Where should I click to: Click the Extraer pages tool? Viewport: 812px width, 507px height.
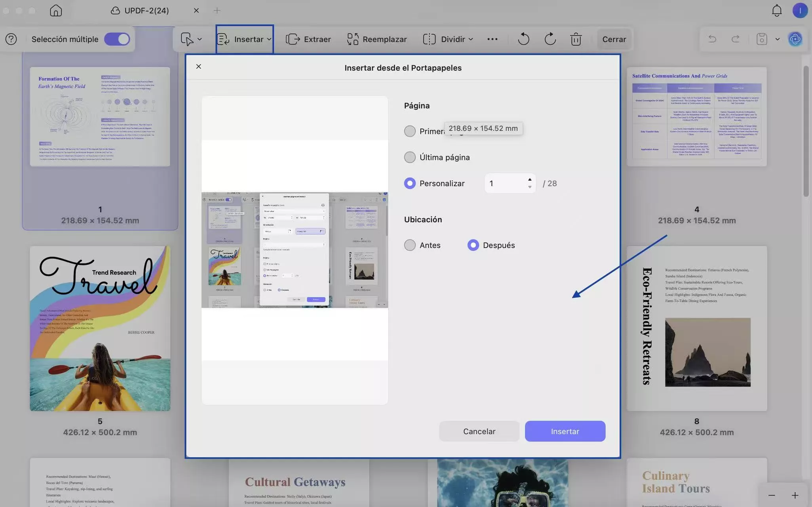pos(308,39)
